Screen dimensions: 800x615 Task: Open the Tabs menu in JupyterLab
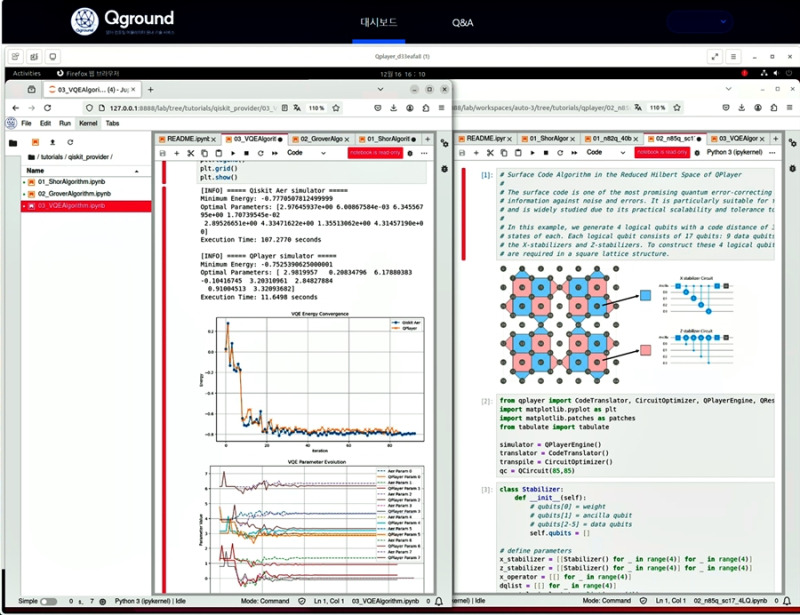point(112,123)
